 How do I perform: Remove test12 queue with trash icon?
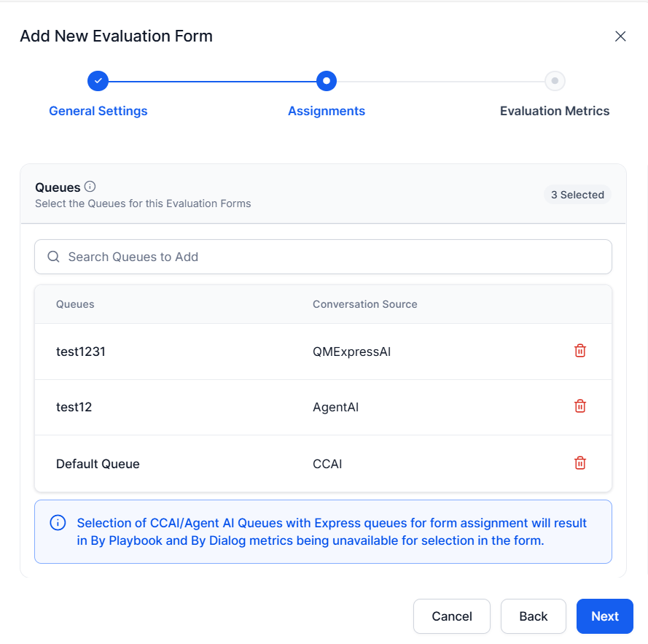(x=580, y=406)
